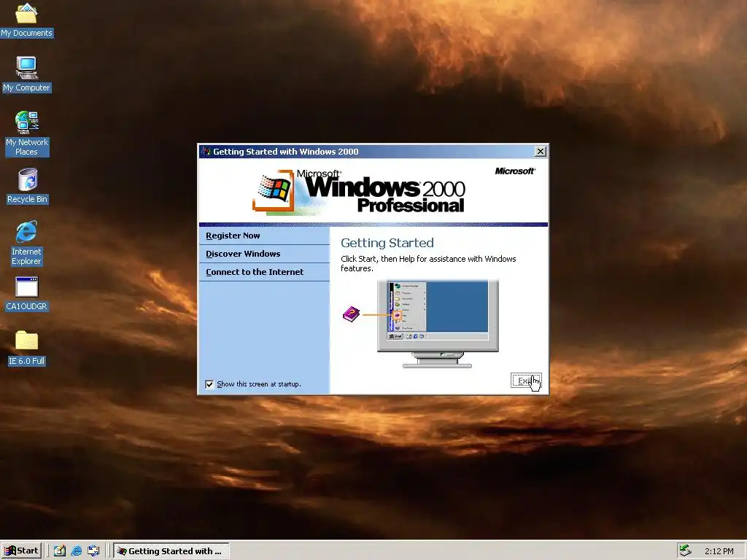Open Register Now
The image size is (747, 560).
click(233, 236)
